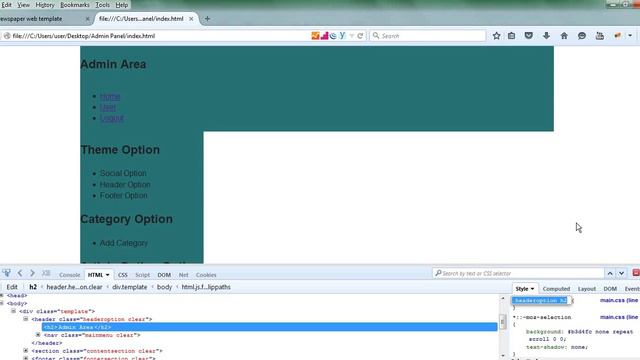The width and height of the screenshot is (640, 360).
Task: Click the Logout link on page
Action: click(111, 118)
